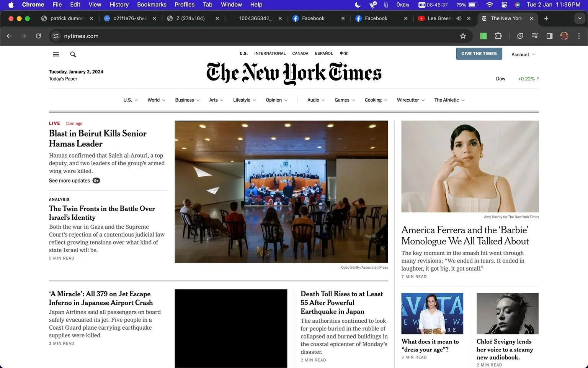
Task: Reload the nytimes.com page
Action: click(x=38, y=36)
